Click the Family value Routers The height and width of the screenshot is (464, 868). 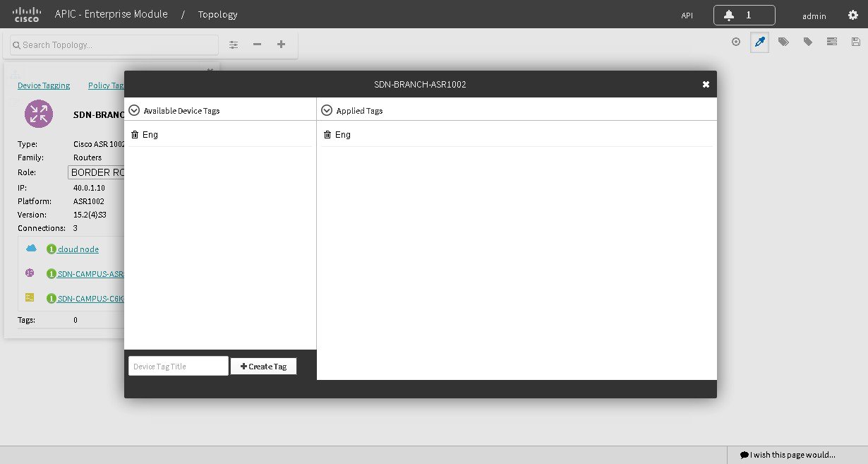click(88, 157)
